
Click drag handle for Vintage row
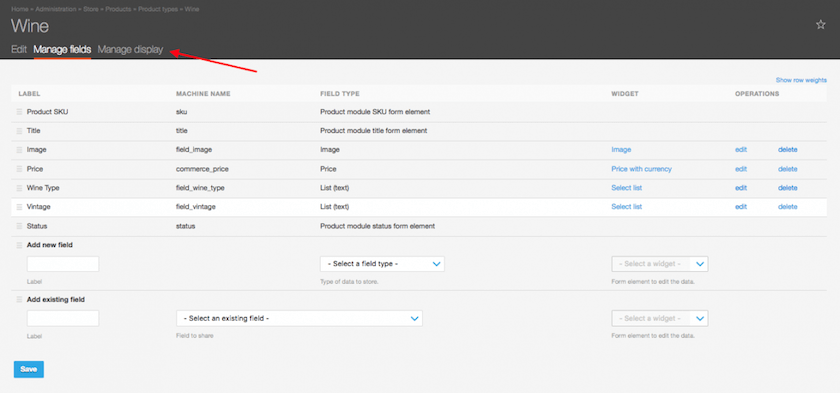tap(19, 207)
